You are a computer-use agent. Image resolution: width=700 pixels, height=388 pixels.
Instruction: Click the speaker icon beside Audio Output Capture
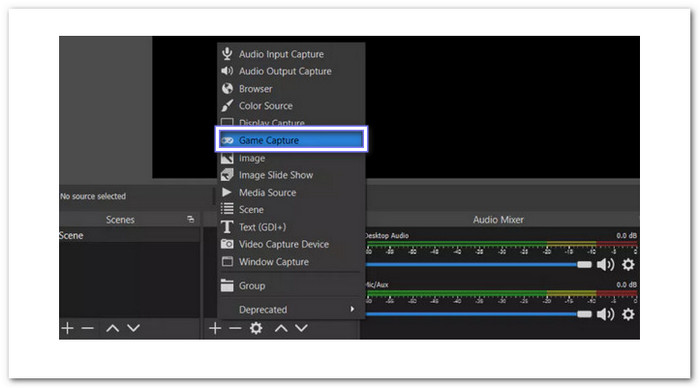(x=227, y=71)
